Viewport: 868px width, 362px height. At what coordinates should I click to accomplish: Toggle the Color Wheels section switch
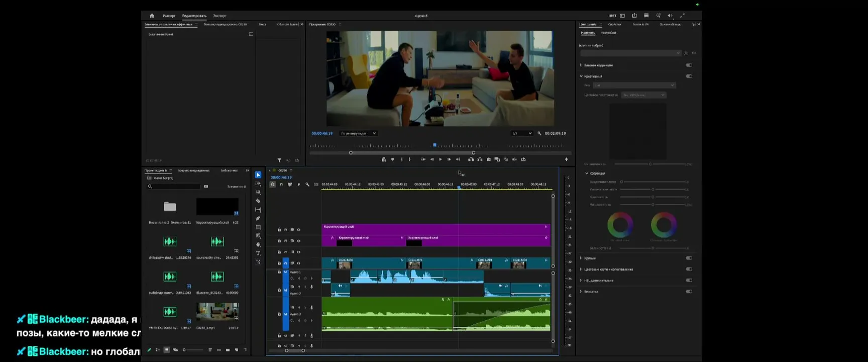coord(689,269)
